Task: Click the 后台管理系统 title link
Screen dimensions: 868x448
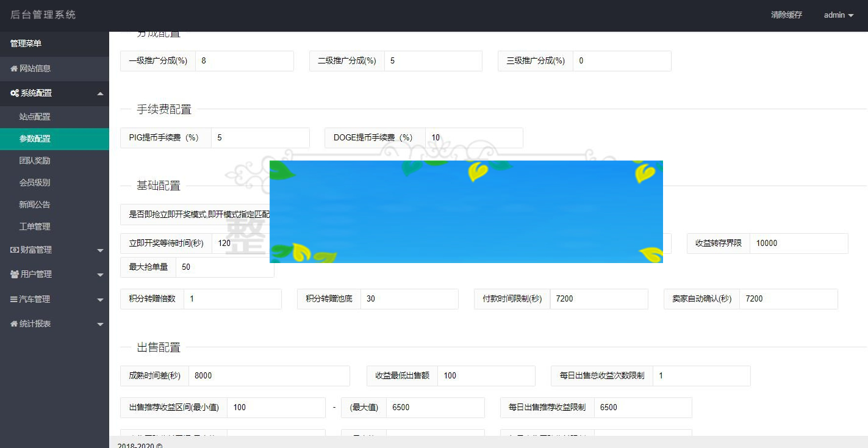Action: click(x=43, y=15)
